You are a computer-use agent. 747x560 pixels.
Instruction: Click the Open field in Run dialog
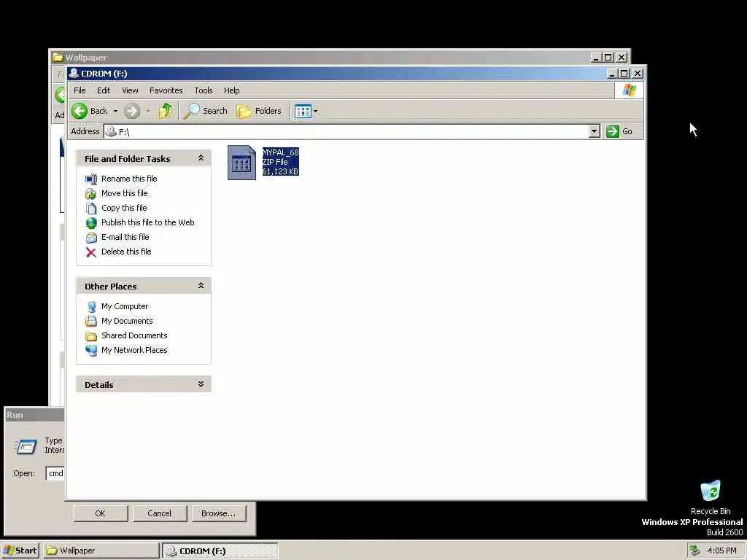point(55,473)
